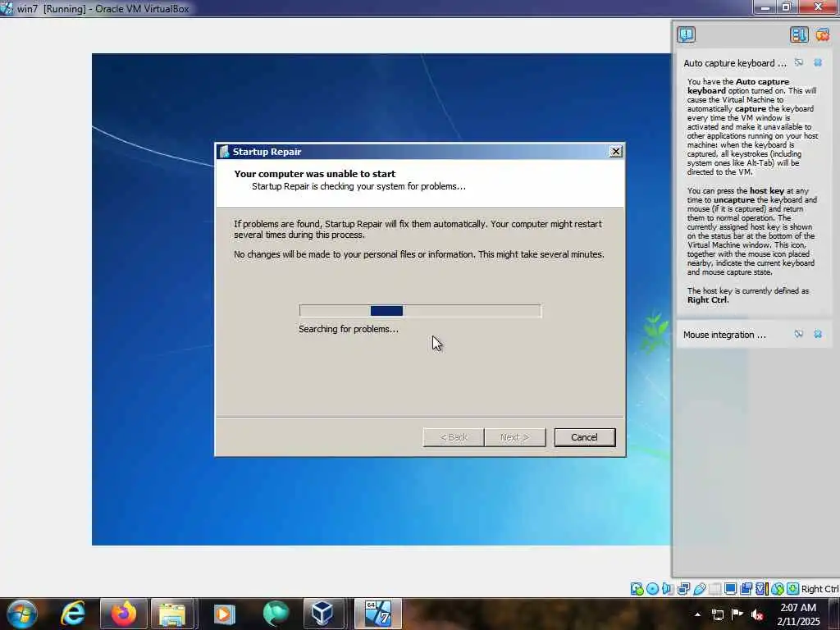Minimize the VirtualBox VM window
840x630 pixels.
765,7
